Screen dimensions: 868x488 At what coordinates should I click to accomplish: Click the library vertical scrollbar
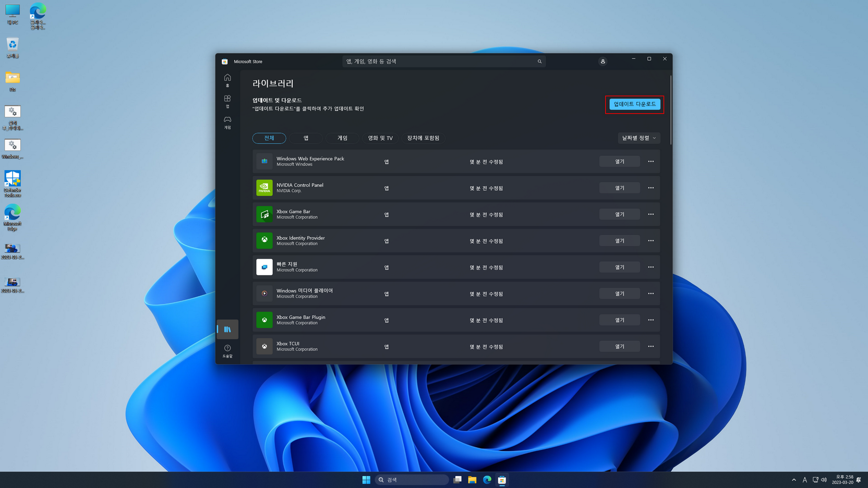(671, 110)
